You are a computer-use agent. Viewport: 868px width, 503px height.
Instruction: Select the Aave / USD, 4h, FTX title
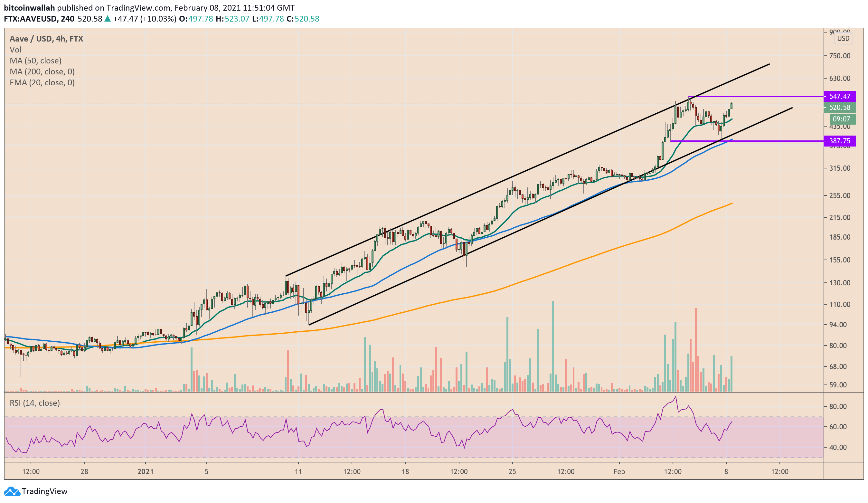[46, 39]
